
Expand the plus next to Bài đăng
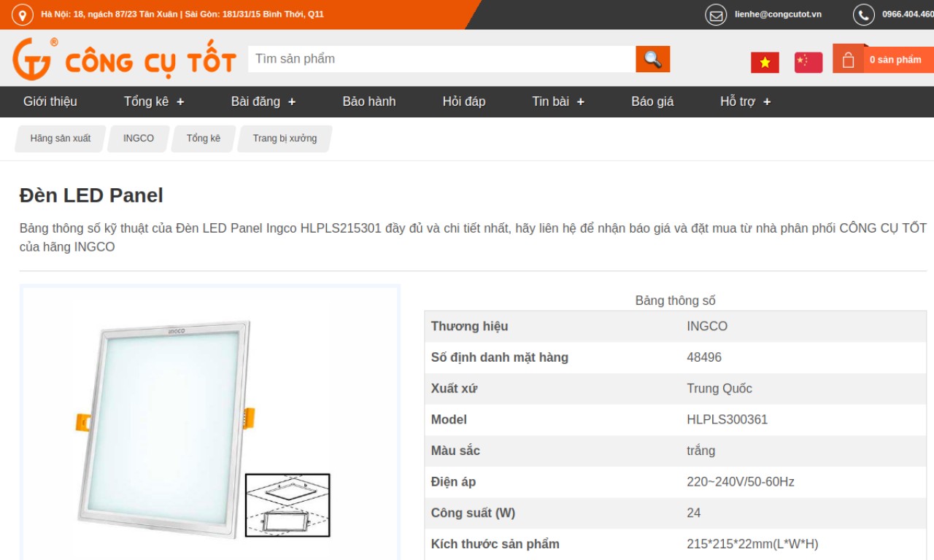pos(292,102)
